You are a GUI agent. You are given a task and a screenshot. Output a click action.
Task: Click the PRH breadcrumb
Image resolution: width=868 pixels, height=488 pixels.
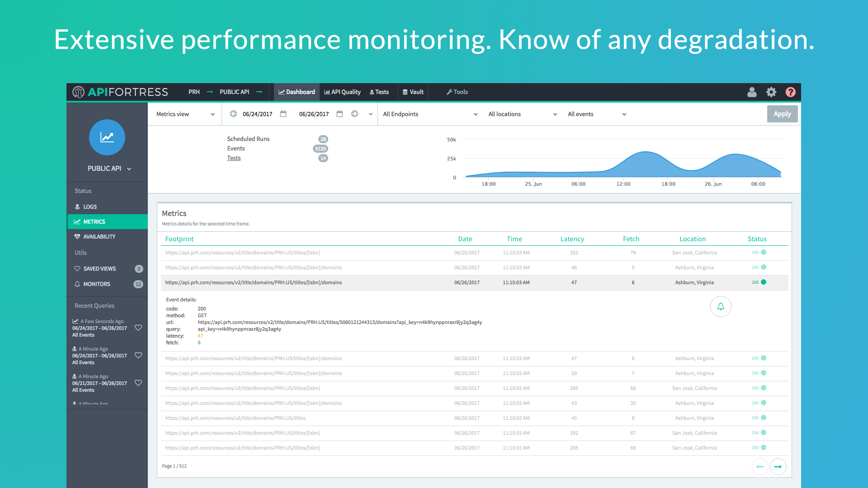194,92
